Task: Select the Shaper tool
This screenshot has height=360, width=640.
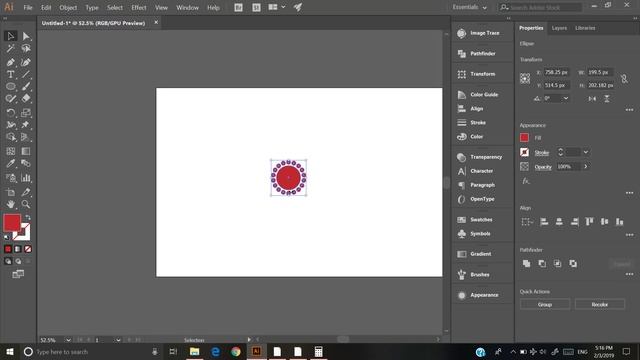Action: point(11,98)
